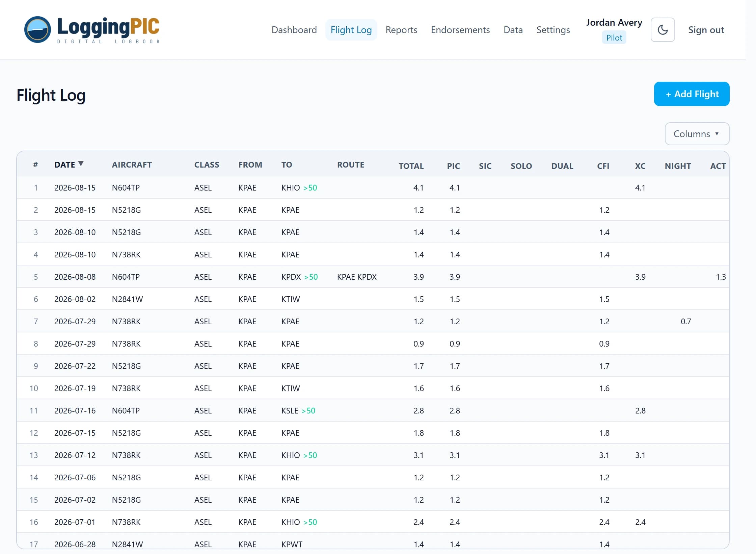Toggle dark mode with the moon icon
The height and width of the screenshot is (554, 756).
click(663, 30)
